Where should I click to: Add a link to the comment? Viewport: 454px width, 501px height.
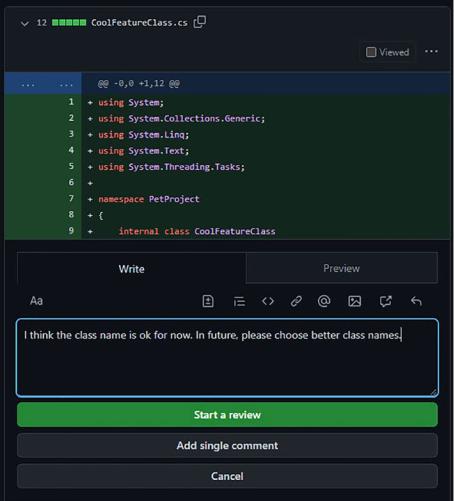click(x=296, y=301)
